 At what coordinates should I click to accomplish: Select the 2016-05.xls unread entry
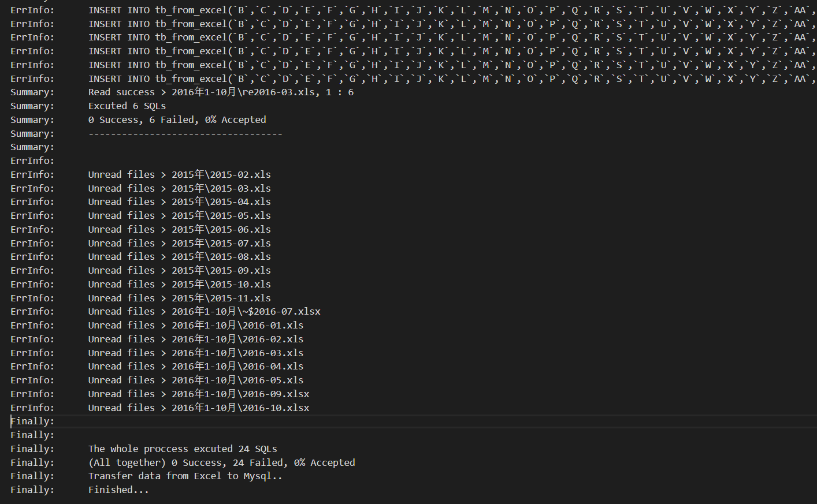click(x=196, y=380)
